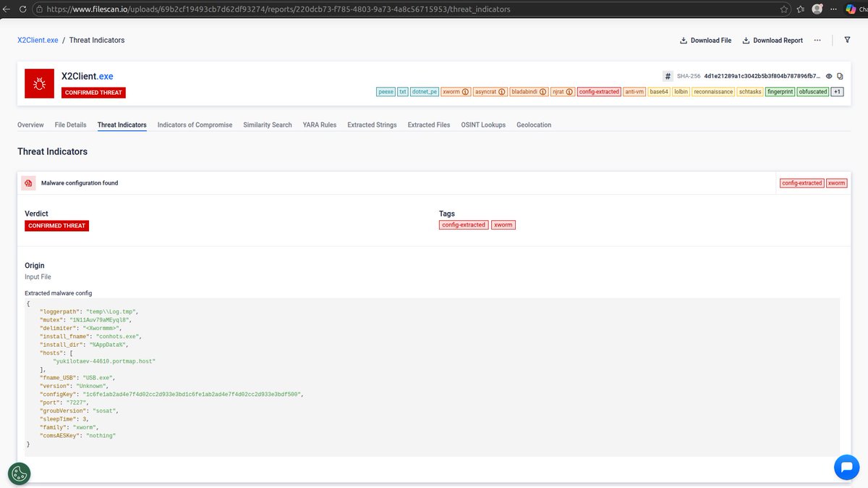868x488 pixels.
Task: Expand the +1 hidden tags badge
Action: 837,92
